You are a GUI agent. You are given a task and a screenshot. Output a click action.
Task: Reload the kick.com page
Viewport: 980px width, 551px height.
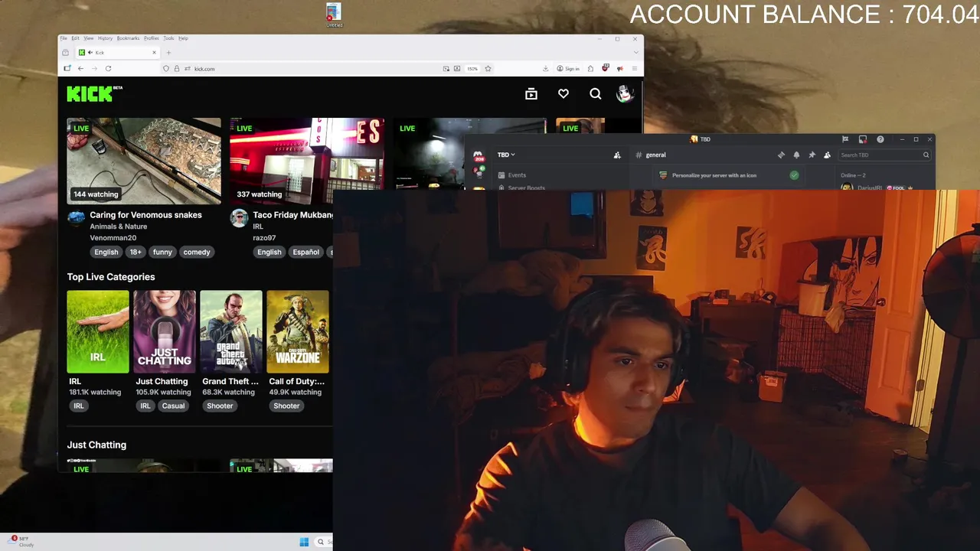tap(108, 69)
